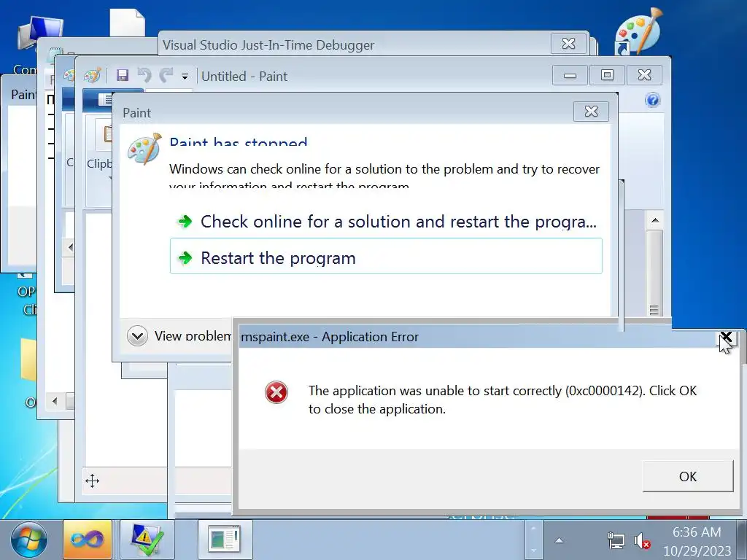This screenshot has width=747, height=560.
Task: Choose Check online for a solution option
Action: (x=386, y=222)
